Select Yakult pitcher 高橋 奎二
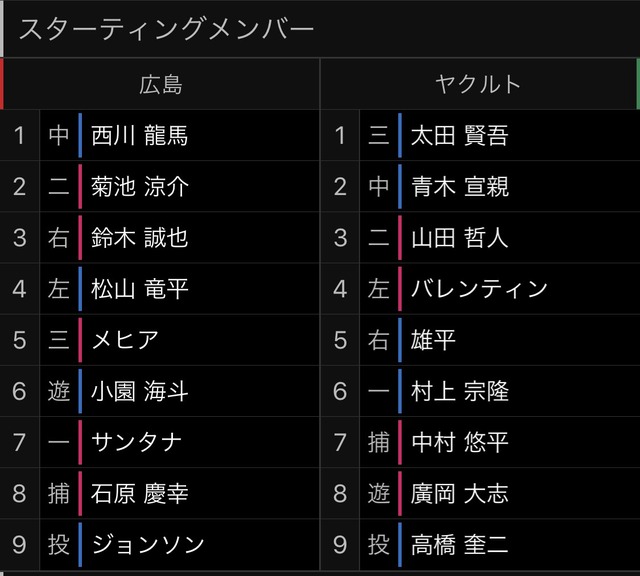The height and width of the screenshot is (576, 640). click(x=460, y=545)
